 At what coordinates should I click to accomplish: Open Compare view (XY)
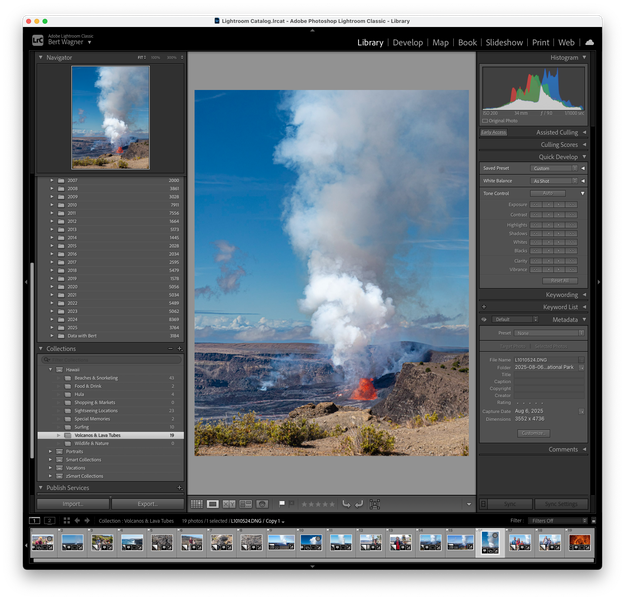point(229,504)
